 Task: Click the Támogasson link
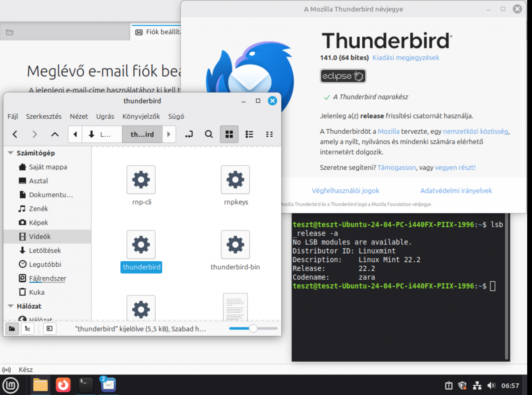(x=396, y=168)
